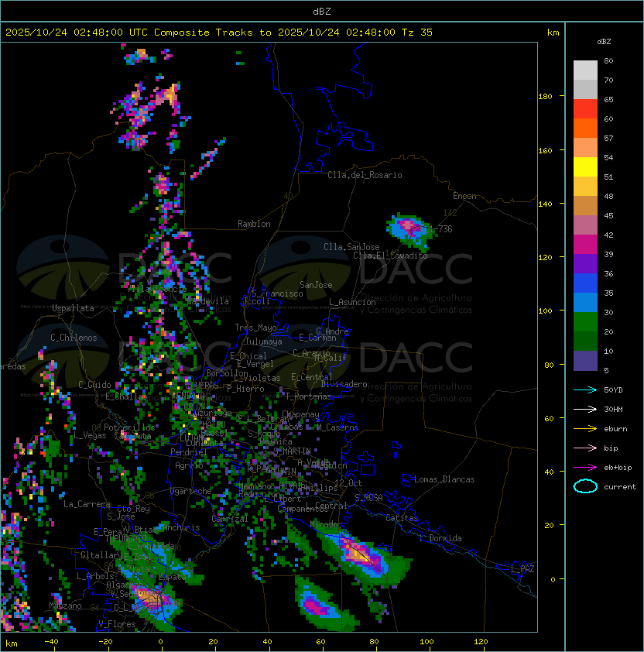This screenshot has height=652, width=644.
Task: Click the storm cell label '1-736'
Action: [x=439, y=229]
